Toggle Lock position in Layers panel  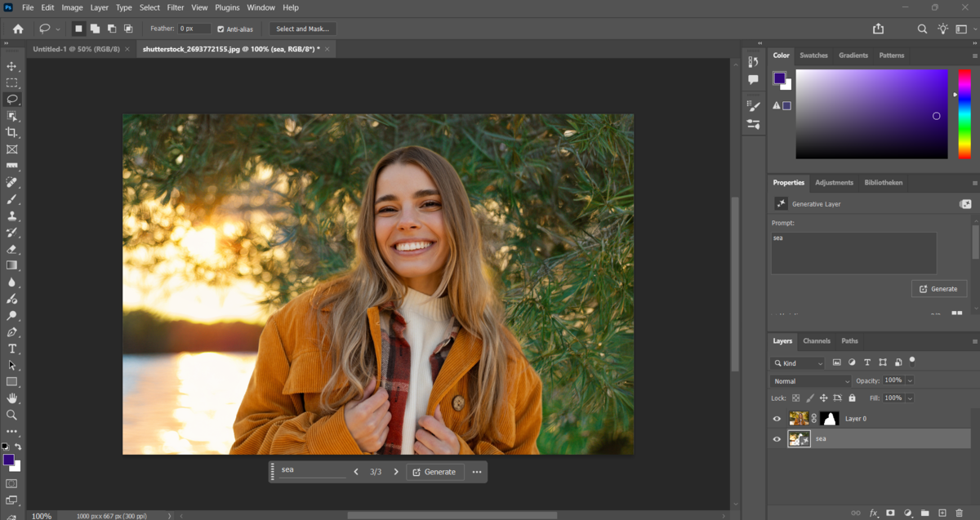823,398
